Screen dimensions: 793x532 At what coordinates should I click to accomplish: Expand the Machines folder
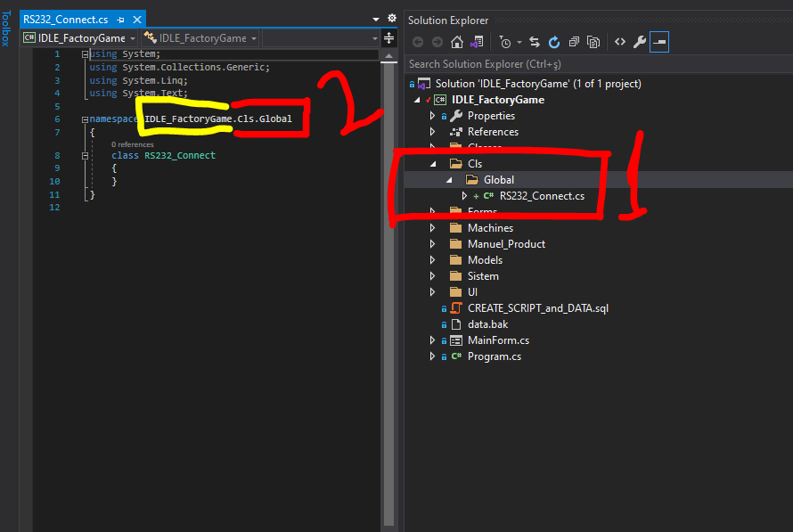(x=432, y=228)
